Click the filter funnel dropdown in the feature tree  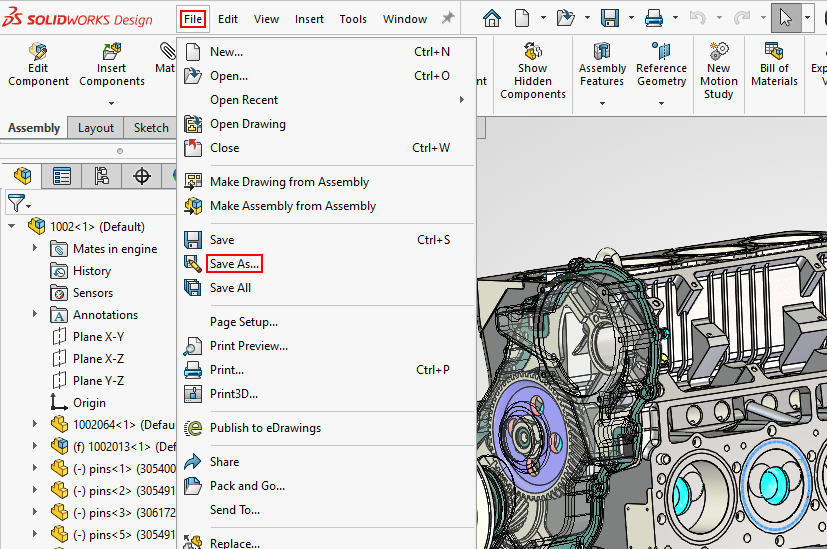tap(19, 203)
